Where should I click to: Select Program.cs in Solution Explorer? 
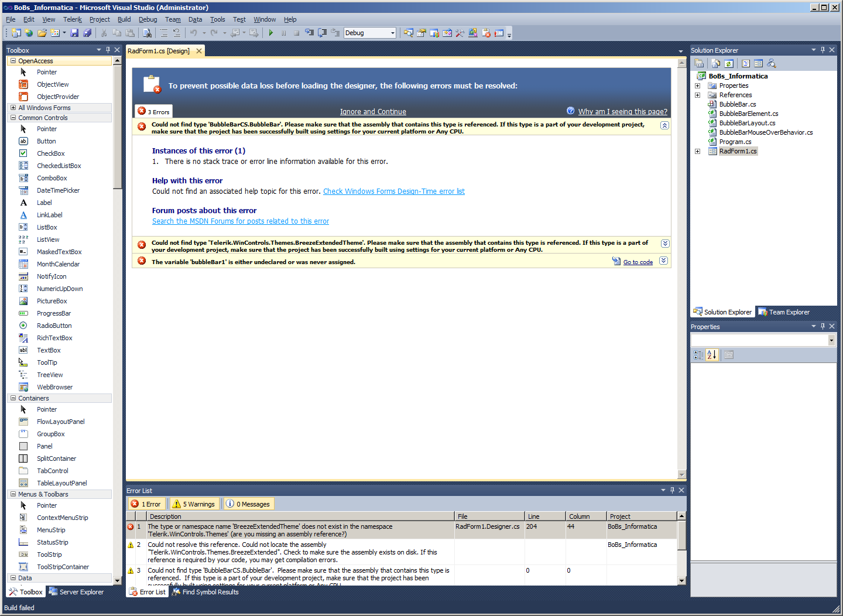coord(735,142)
